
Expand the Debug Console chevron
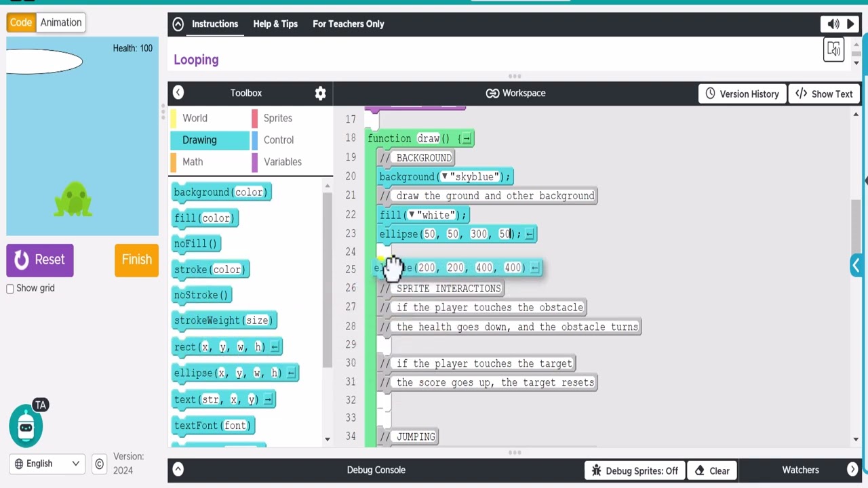[x=178, y=470]
